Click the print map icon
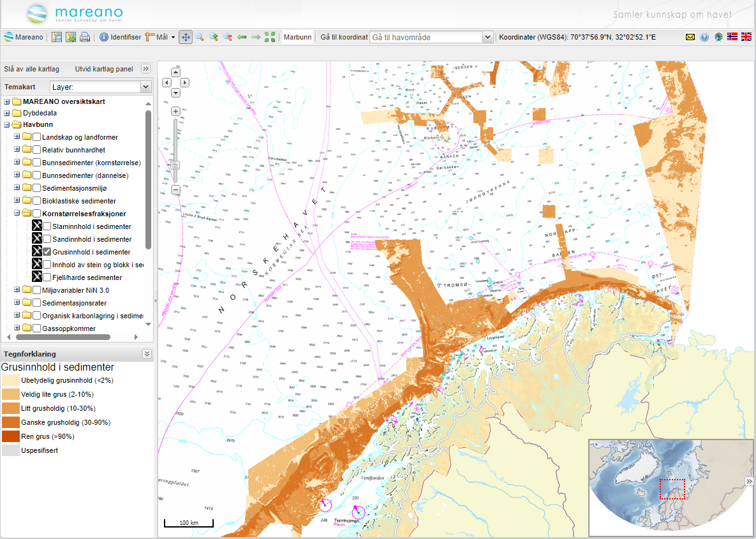This screenshot has height=539, width=756. [x=85, y=37]
